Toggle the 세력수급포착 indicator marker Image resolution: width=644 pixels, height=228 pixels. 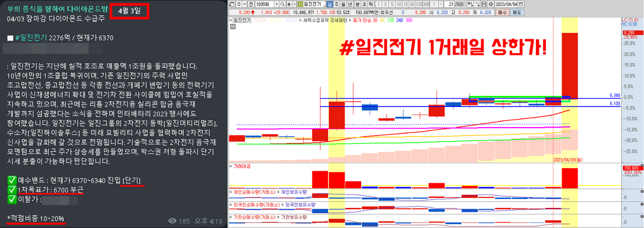pos(300,20)
